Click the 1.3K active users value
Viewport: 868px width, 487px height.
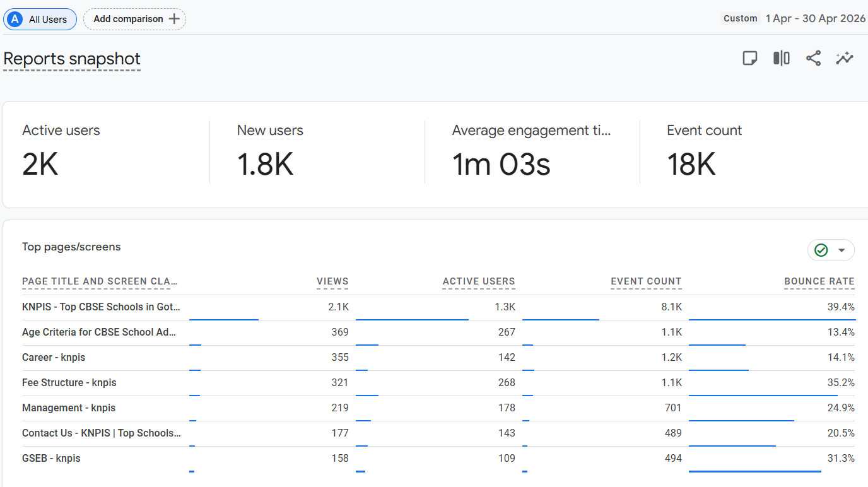pyautogui.click(x=505, y=307)
